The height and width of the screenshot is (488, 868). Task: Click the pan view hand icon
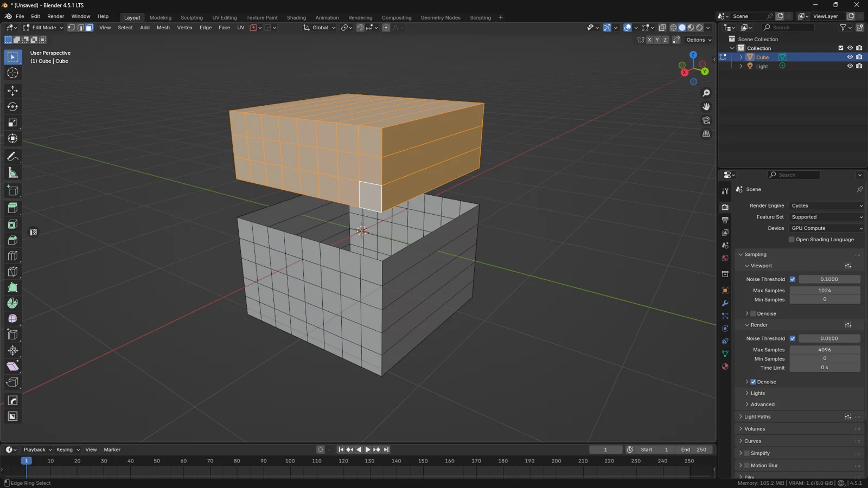click(706, 107)
